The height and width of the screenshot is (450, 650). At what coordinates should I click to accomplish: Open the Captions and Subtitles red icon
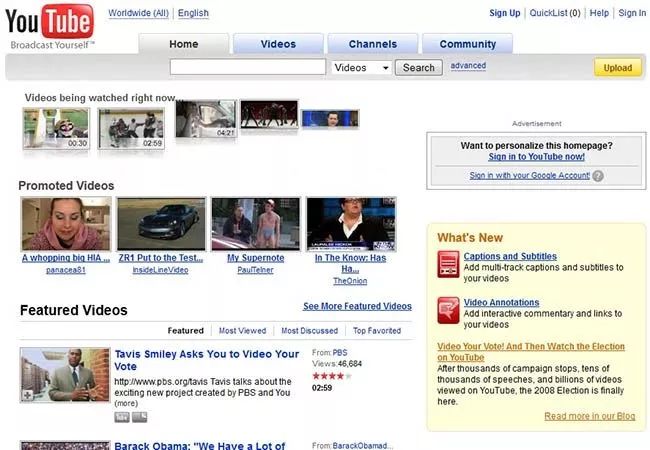click(x=448, y=264)
